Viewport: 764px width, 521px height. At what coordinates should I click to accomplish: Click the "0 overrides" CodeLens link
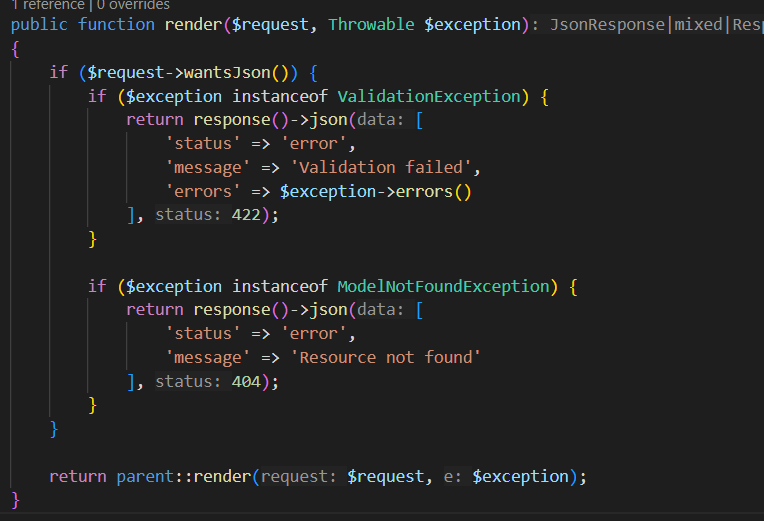pos(133,5)
